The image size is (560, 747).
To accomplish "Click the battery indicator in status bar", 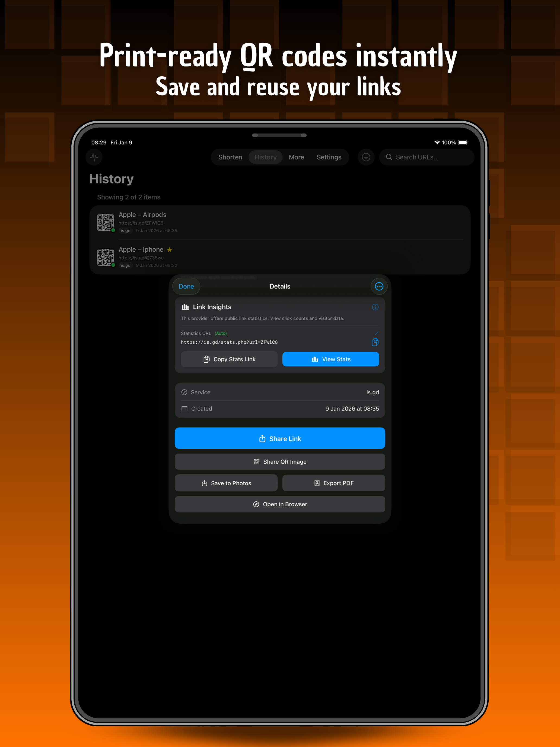I will point(463,143).
